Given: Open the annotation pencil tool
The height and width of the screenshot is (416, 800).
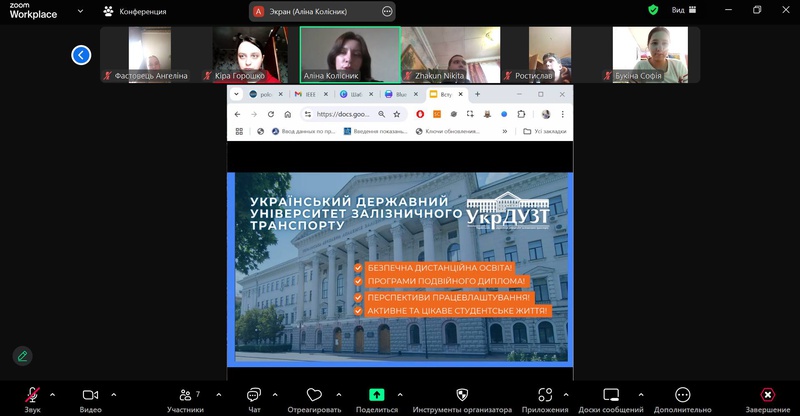Looking at the screenshot, I should click(x=22, y=356).
